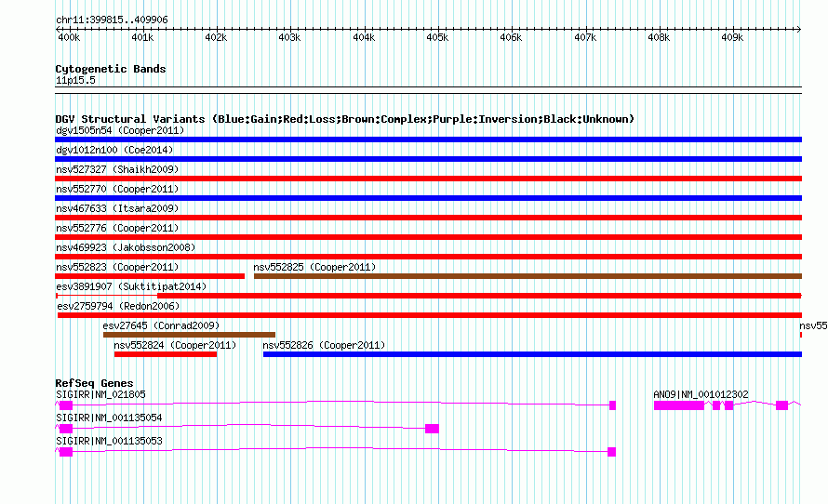
Task: Open the dgv1012n100 (Coe2014) label
Action: tap(114, 150)
